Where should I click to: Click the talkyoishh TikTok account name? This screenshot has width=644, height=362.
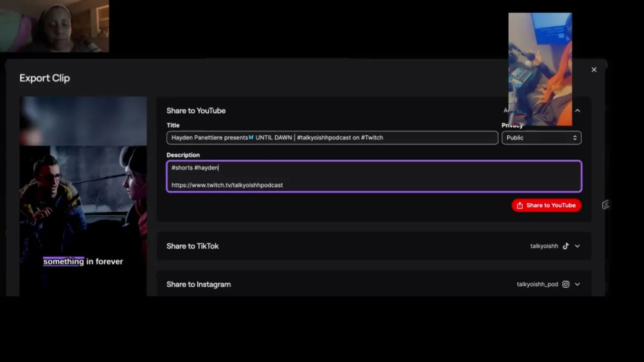(544, 246)
